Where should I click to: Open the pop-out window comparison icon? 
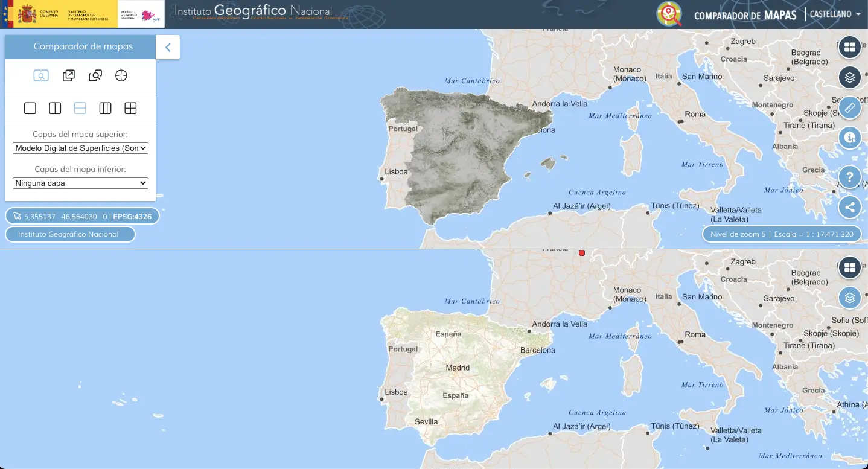pos(69,75)
